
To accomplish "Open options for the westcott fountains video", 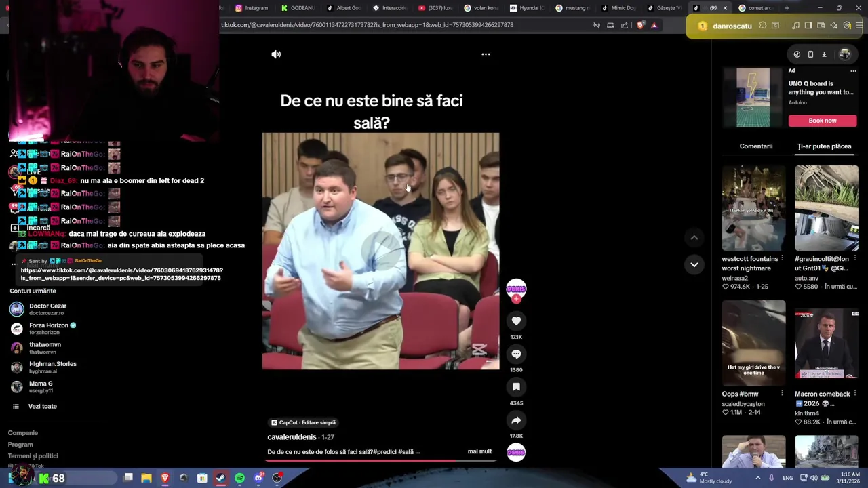I will pyautogui.click(x=782, y=259).
